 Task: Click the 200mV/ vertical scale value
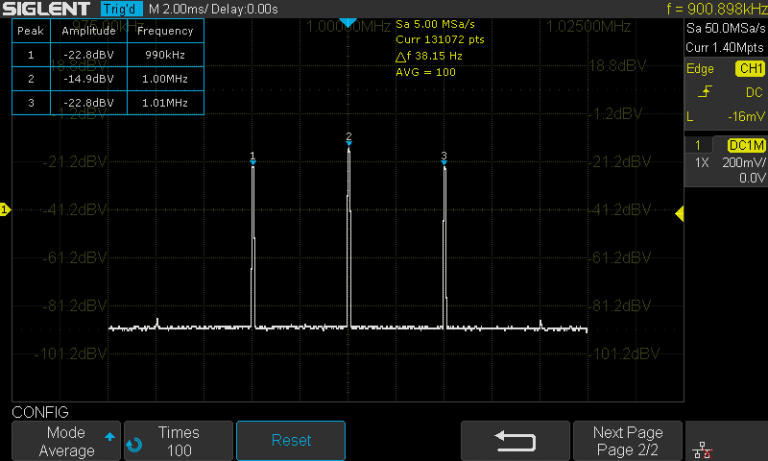(744, 161)
